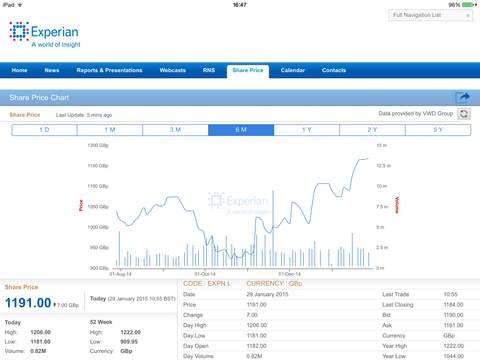This screenshot has height=360, width=480.
Task: Tap the Last Closing value 1184.00
Action: (x=453, y=305)
